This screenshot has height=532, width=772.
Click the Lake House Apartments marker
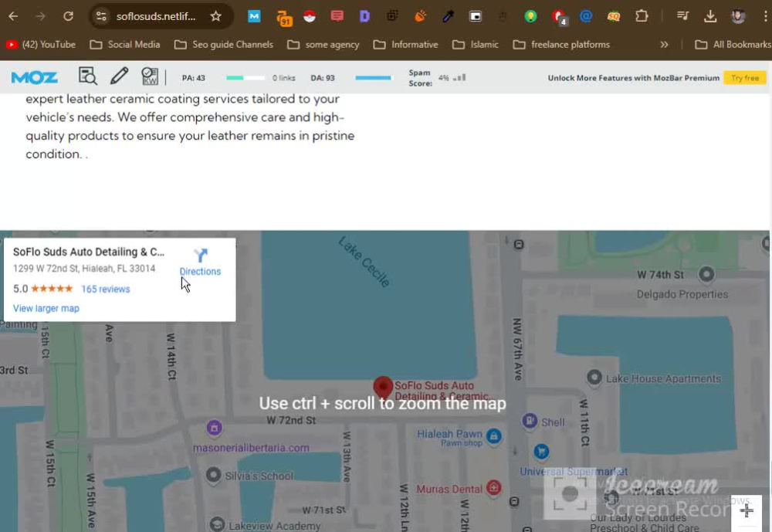(594, 378)
